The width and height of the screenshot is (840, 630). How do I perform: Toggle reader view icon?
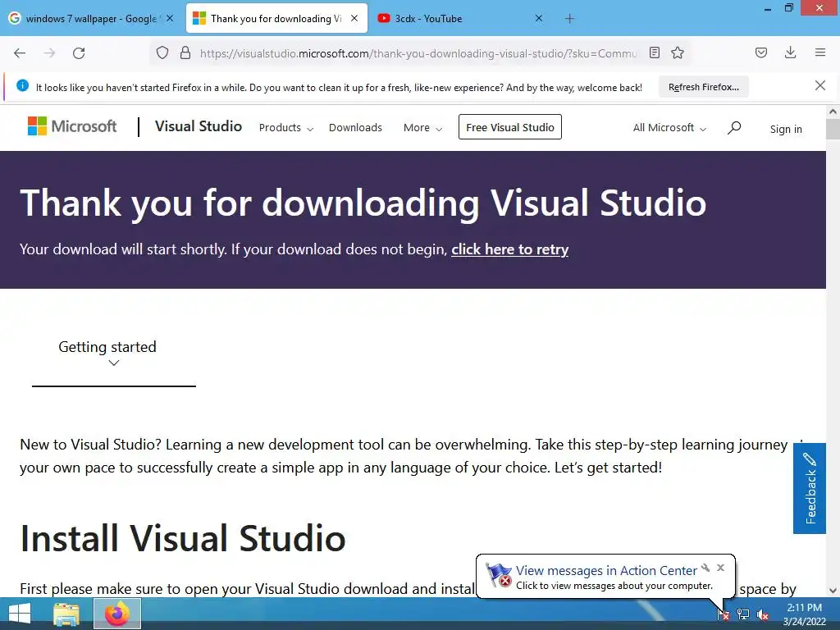pyautogui.click(x=654, y=52)
